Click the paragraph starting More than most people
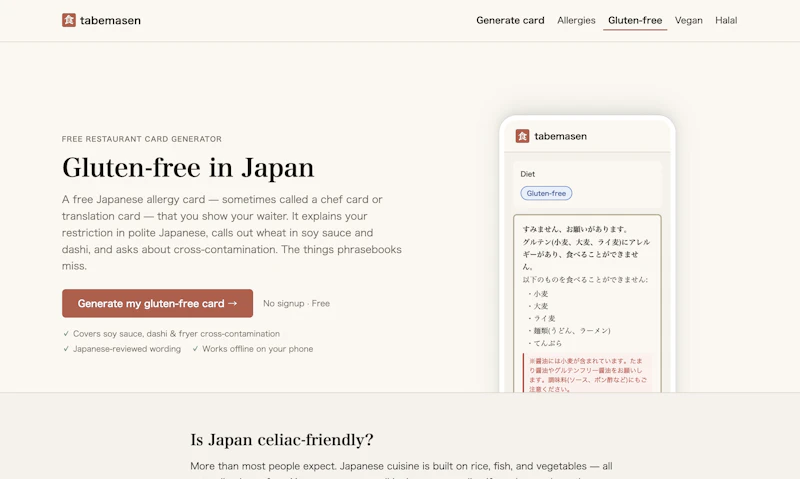Viewport: 800px width, 479px height. [x=401, y=470]
